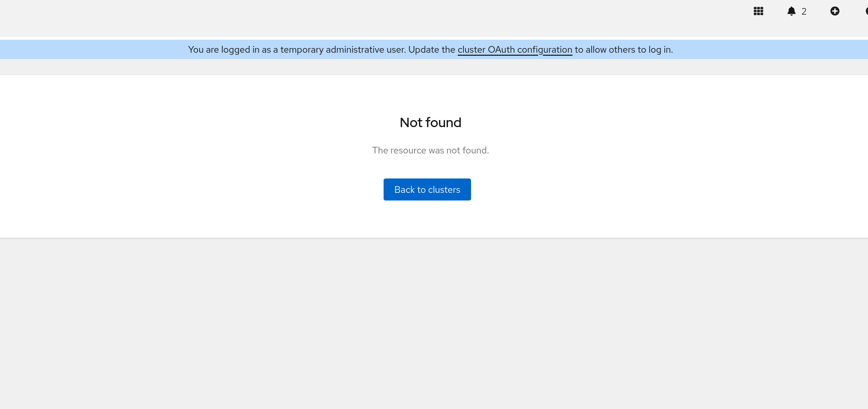Screen dimensions: 868x409
Task: Click the resource was not found message
Action: click(x=430, y=150)
